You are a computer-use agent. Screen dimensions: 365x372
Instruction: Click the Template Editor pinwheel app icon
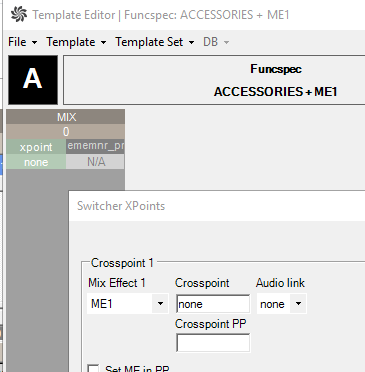(19, 14)
